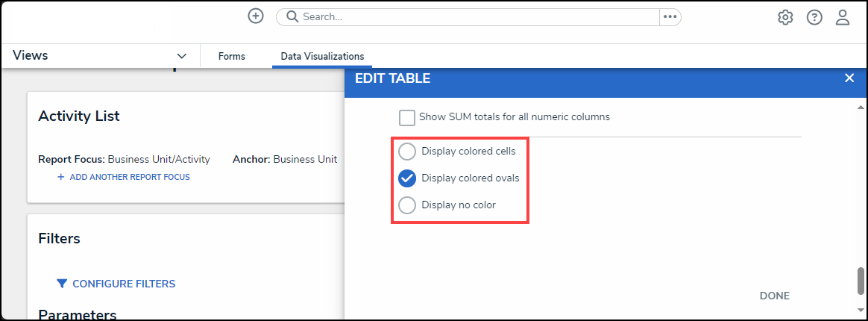This screenshot has height=321, width=868.
Task: Close the Edit Table panel
Action: pos(849,78)
